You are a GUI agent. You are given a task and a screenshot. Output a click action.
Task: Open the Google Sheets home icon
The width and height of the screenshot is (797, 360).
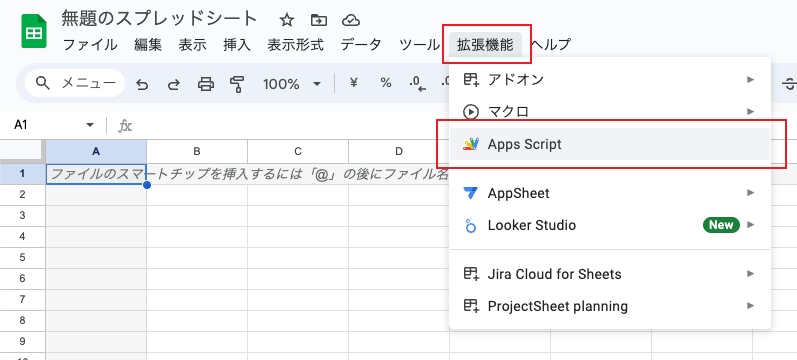coord(34,31)
